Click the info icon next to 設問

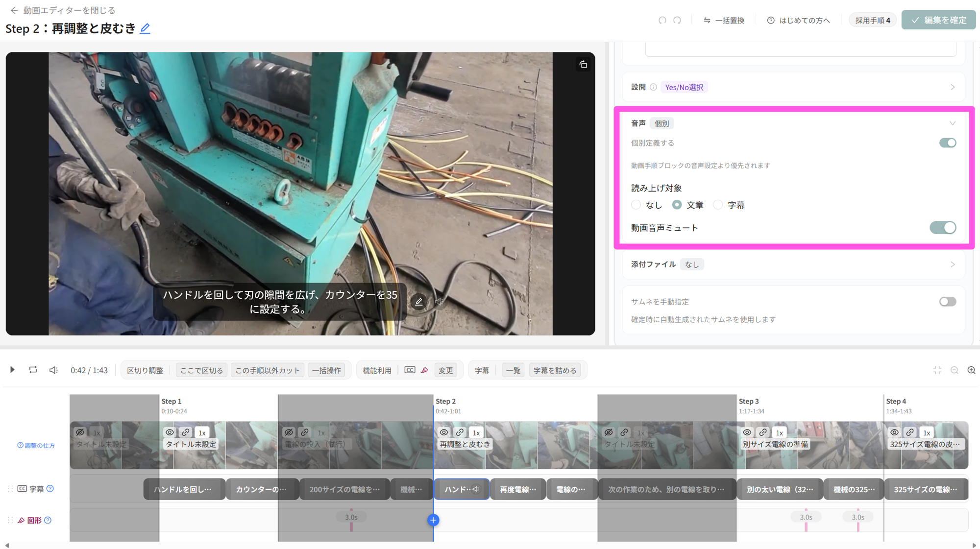point(653,87)
